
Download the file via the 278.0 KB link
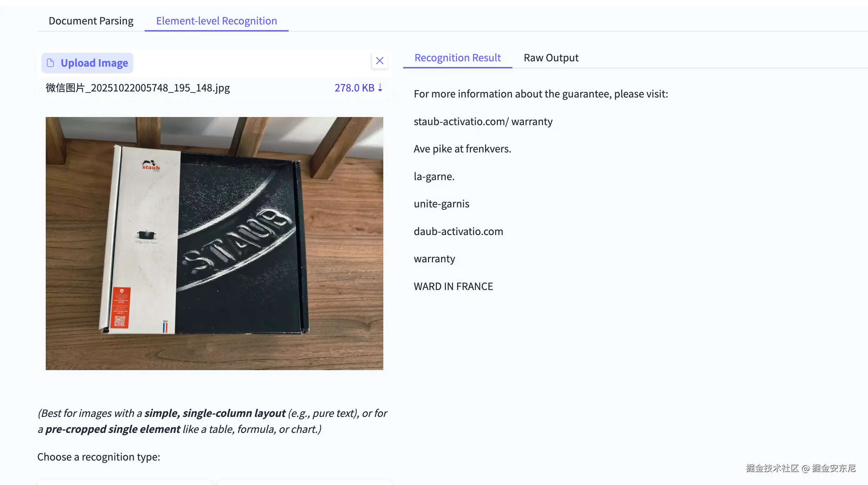coord(354,88)
